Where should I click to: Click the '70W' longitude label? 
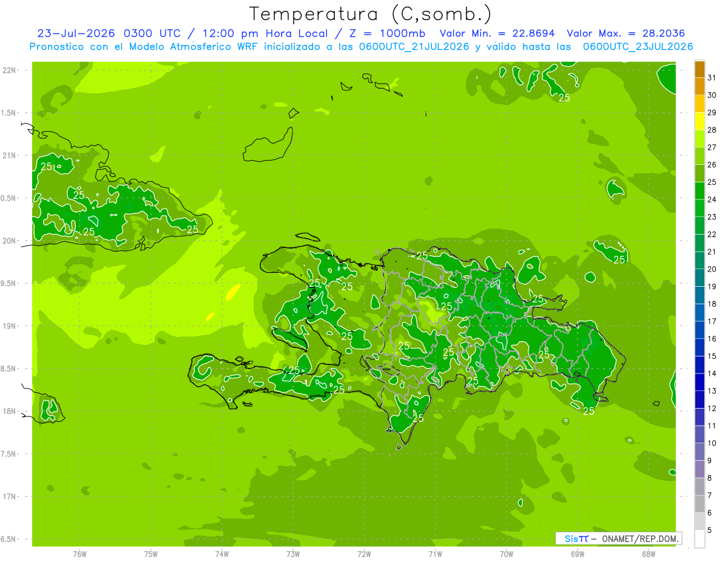coord(506,554)
